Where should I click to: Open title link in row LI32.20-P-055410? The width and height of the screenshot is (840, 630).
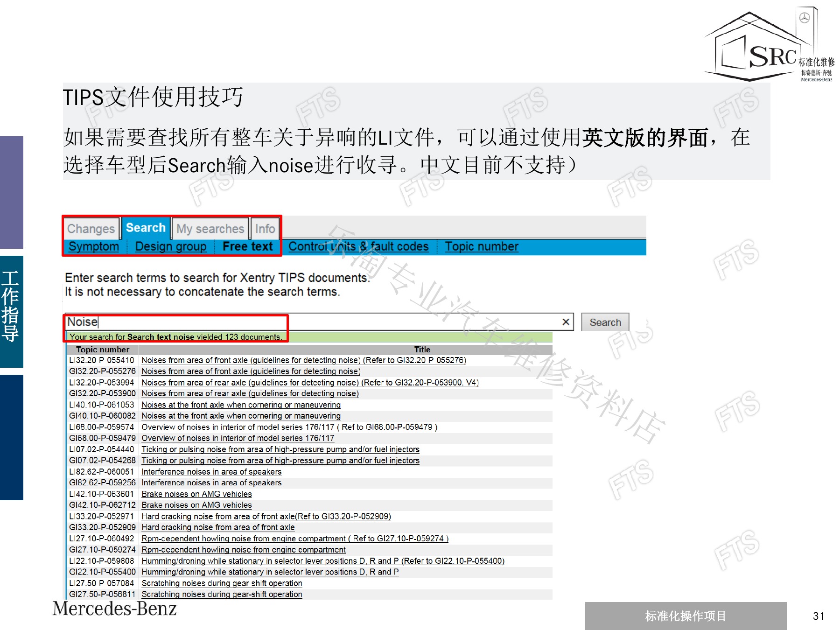point(304,360)
